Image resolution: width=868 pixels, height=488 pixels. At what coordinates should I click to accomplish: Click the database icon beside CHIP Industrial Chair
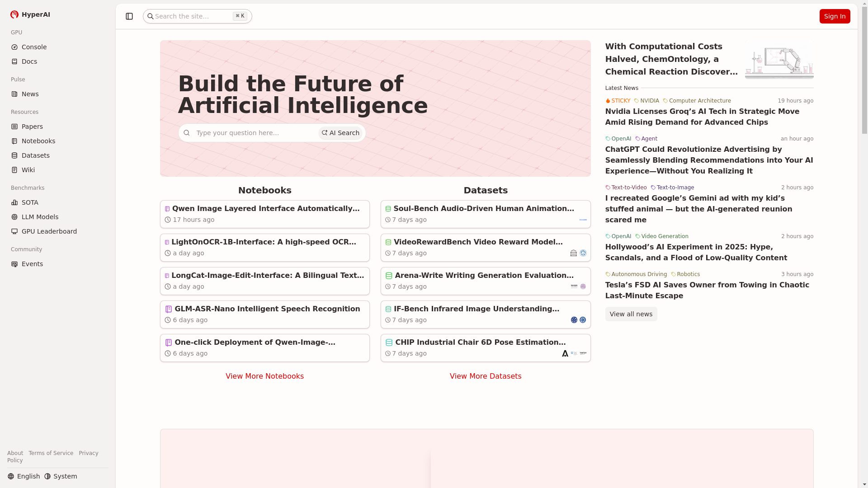tap(389, 343)
